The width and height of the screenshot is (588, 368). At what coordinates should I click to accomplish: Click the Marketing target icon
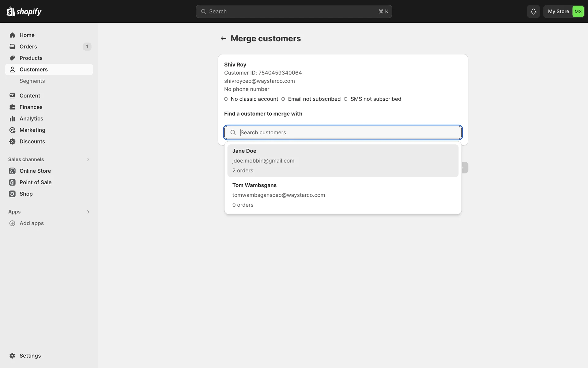12,130
